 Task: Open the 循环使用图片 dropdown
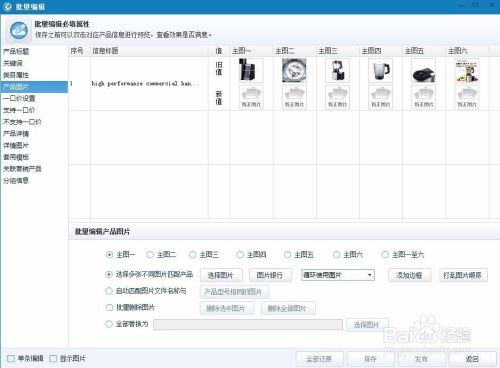(338, 275)
